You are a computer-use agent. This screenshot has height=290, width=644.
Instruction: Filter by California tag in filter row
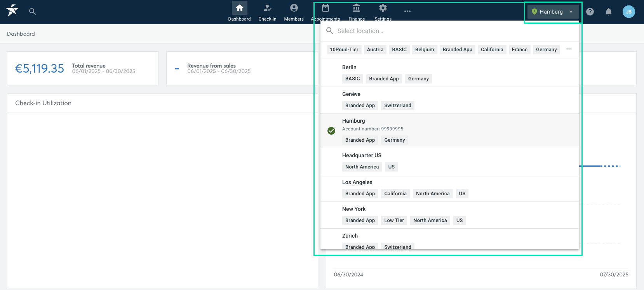[x=492, y=50]
